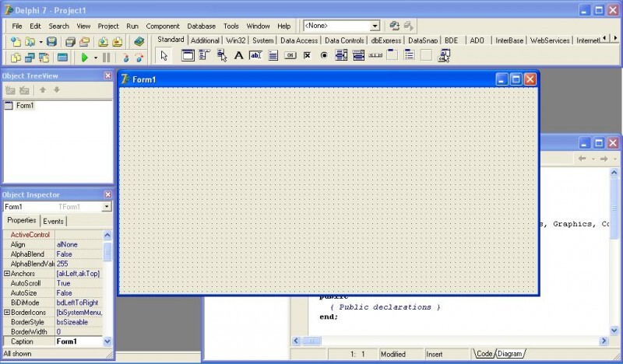
Task: Click the View Unit toolbar icon
Action: (x=16, y=58)
